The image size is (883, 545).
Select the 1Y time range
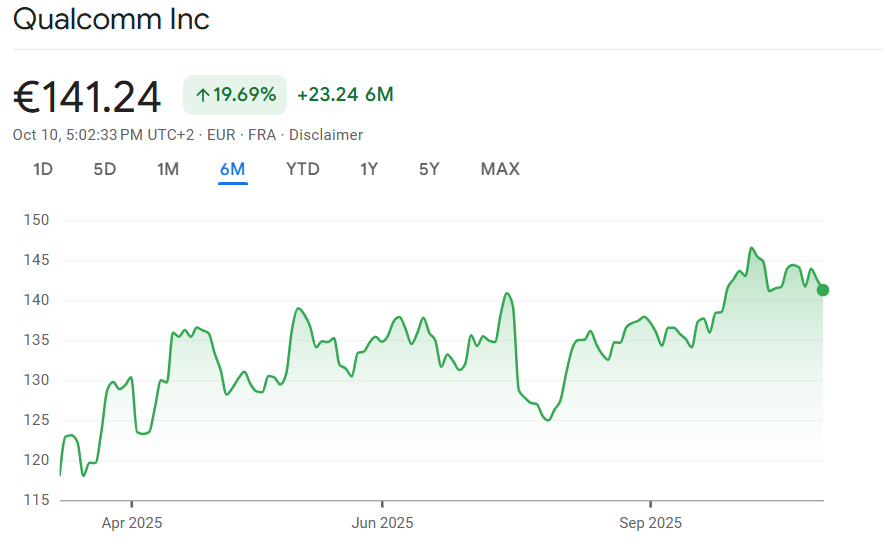(369, 169)
